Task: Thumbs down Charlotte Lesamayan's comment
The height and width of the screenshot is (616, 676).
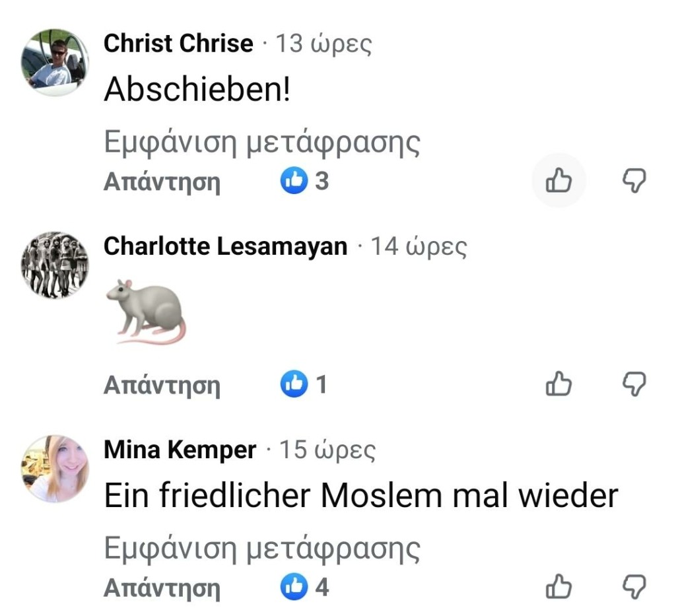Action: tap(634, 384)
